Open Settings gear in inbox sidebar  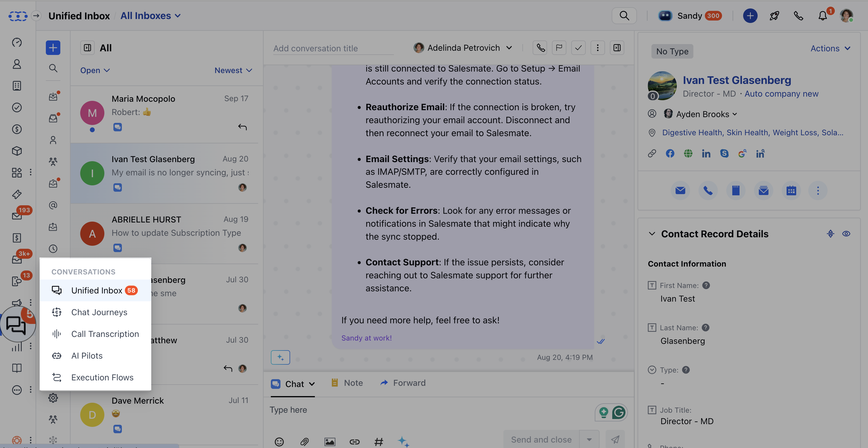click(53, 398)
